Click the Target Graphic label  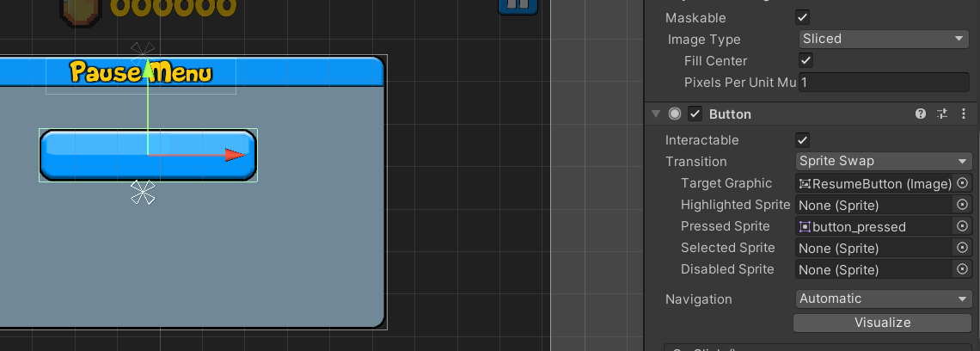point(726,183)
